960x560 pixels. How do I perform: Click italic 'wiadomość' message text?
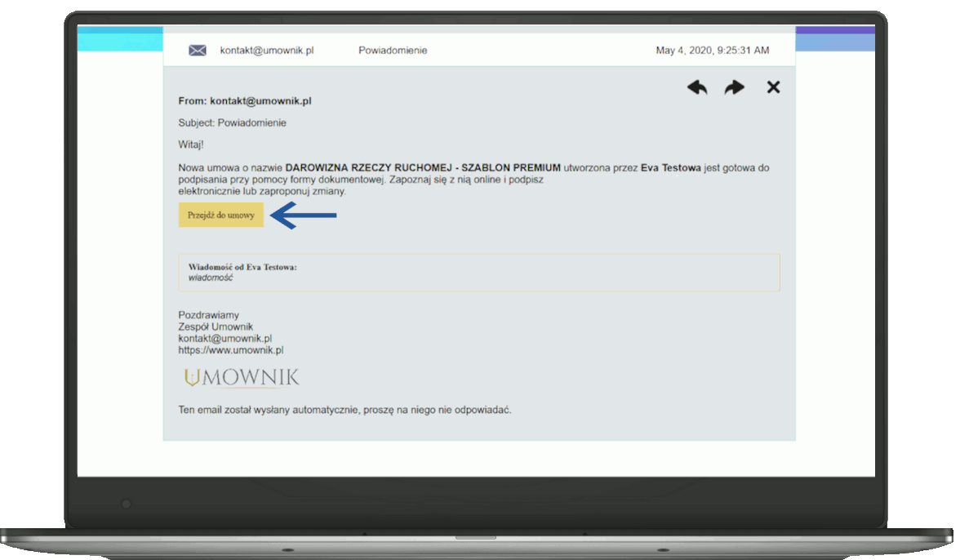211,278
